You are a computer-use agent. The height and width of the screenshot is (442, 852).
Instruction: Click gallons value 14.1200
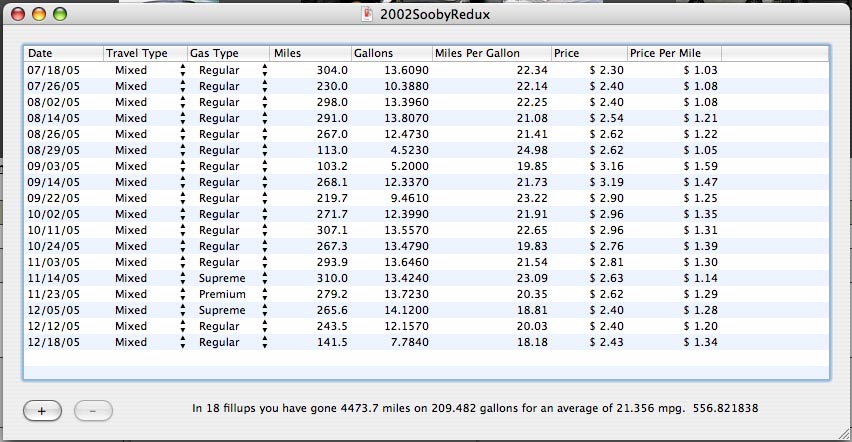coord(406,310)
